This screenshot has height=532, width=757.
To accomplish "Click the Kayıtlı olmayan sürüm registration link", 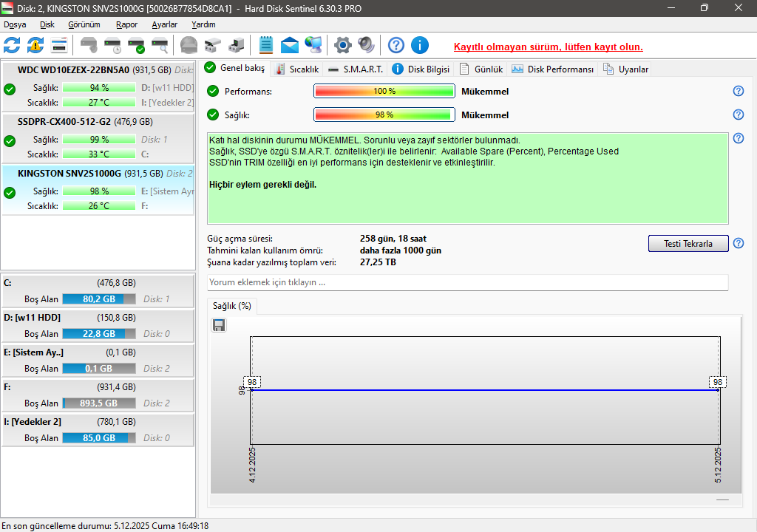I will (x=548, y=47).
